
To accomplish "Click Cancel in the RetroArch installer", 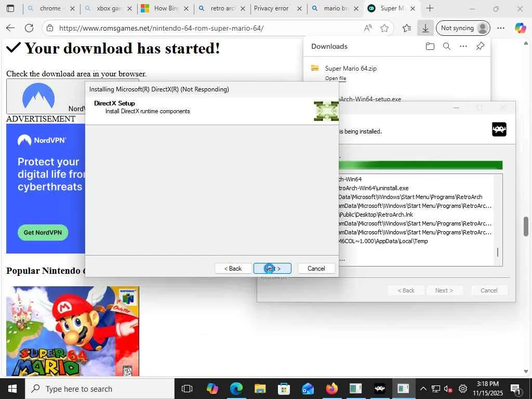I will 489,290.
